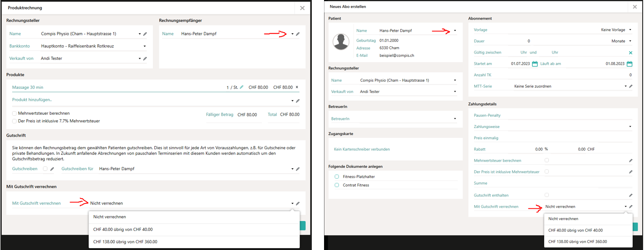Tick the Contrat Fitness checkbox
This screenshot has height=250, width=644.
pos(337,185)
